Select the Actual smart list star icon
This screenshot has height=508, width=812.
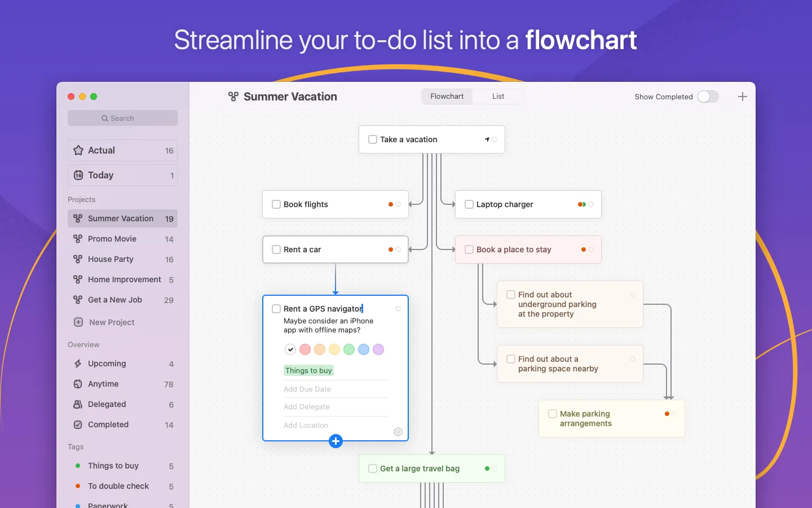coord(78,150)
